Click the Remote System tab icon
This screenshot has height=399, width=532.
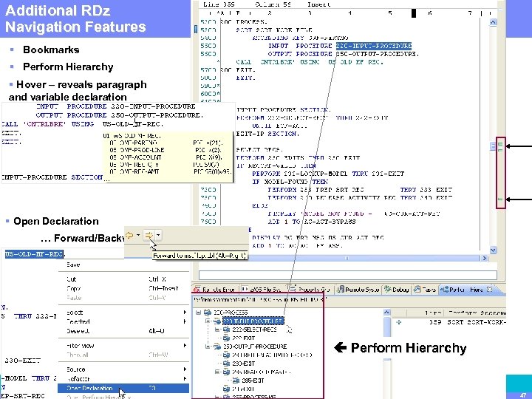point(341,290)
